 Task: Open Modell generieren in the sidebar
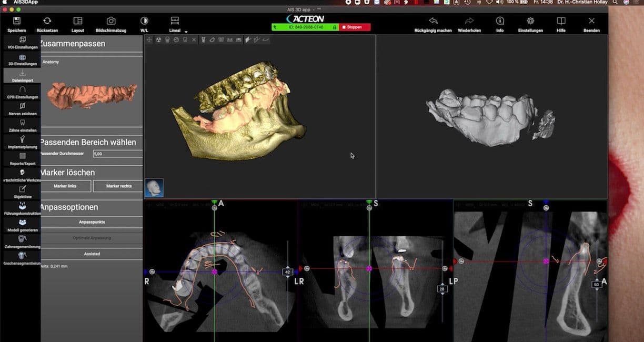tap(22, 225)
